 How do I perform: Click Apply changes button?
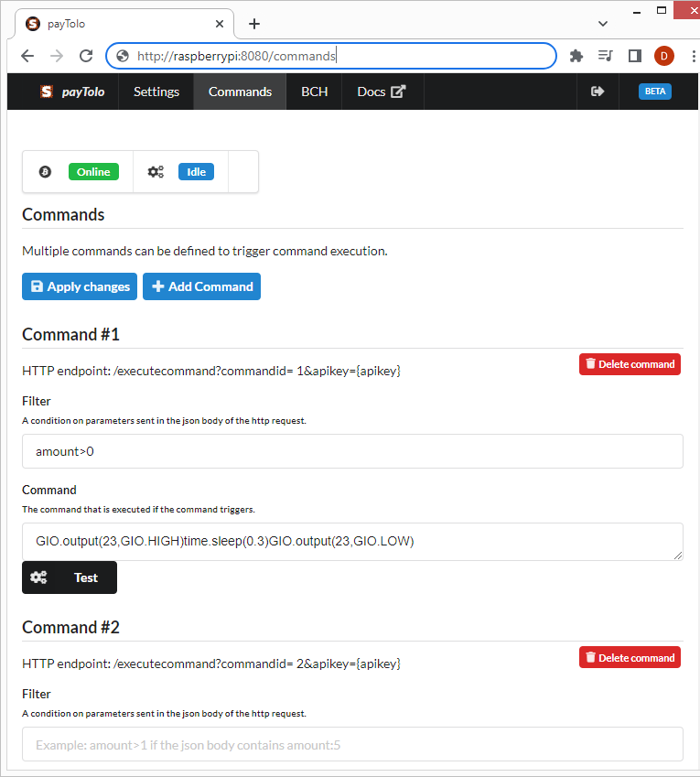[80, 286]
